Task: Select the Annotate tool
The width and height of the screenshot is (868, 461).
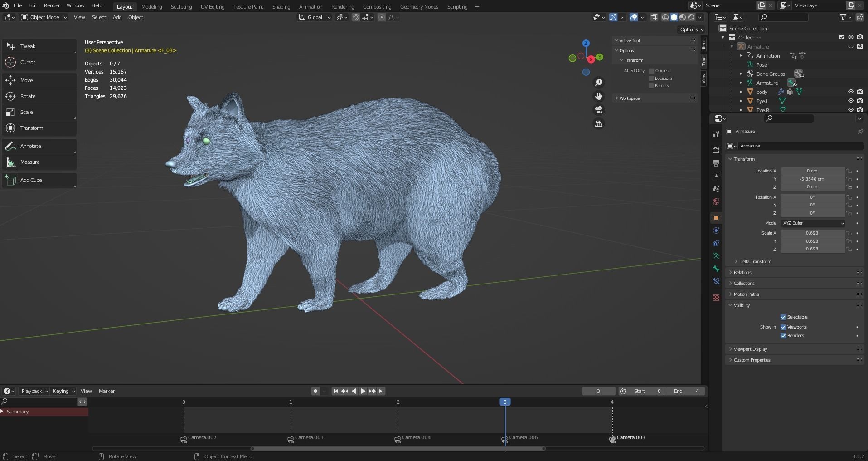Action: [39, 146]
